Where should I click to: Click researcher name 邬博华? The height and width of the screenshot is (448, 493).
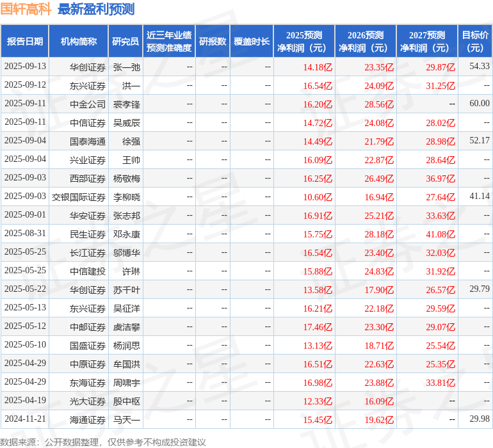point(126,253)
